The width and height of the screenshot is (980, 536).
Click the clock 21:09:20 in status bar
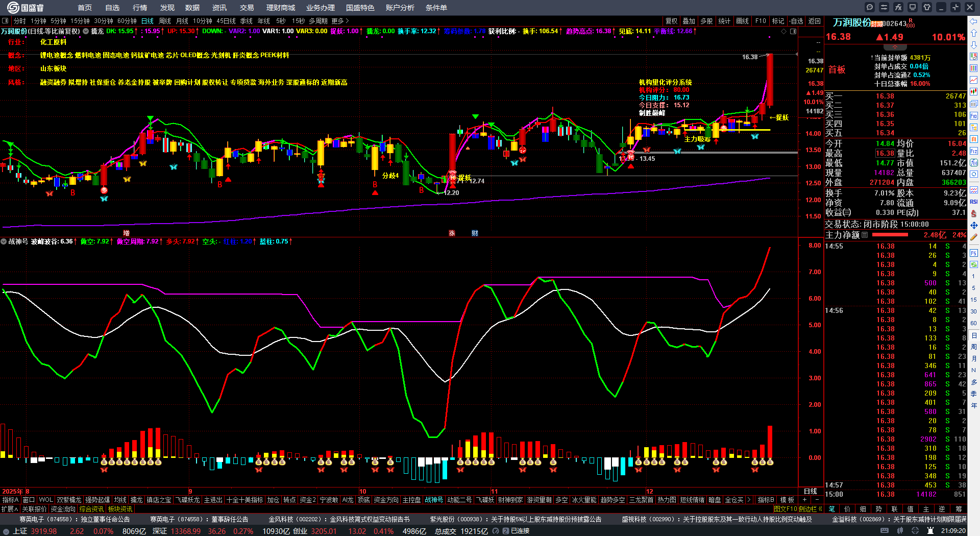tap(953, 531)
